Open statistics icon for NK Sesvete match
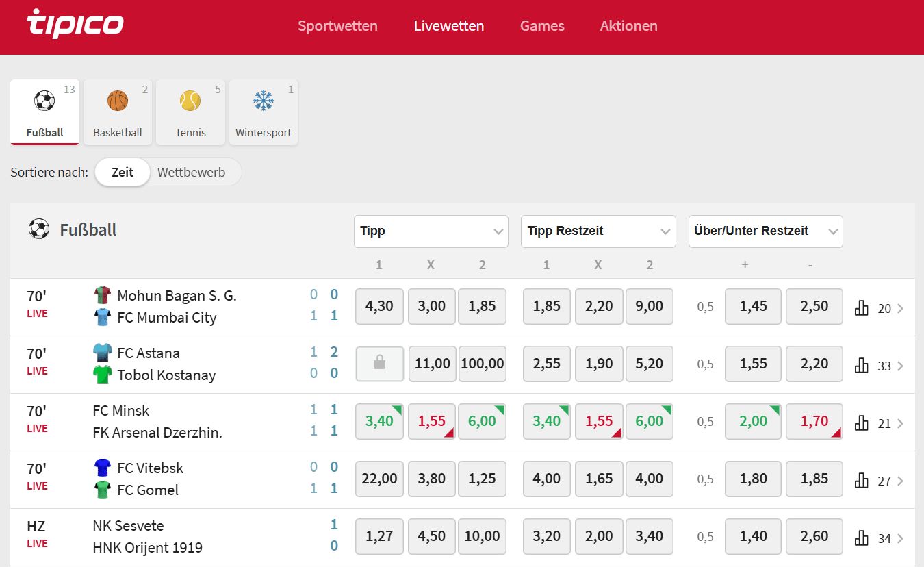This screenshot has height=567, width=924. pos(861,538)
